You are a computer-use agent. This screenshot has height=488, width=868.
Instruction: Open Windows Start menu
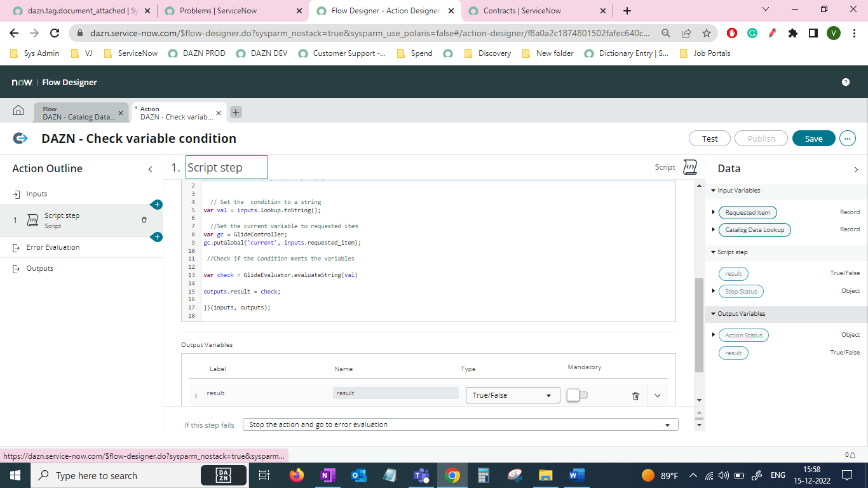tap(15, 475)
